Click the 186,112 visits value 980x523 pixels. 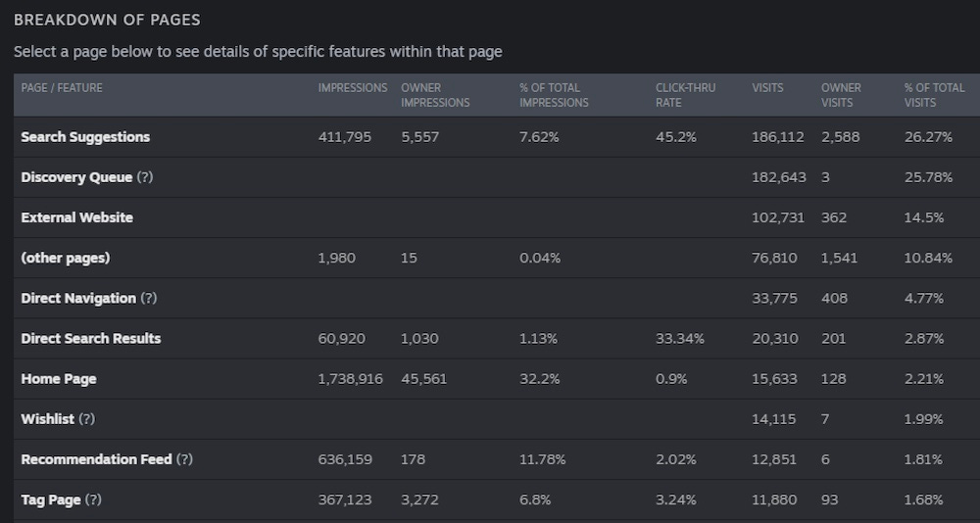coord(778,137)
